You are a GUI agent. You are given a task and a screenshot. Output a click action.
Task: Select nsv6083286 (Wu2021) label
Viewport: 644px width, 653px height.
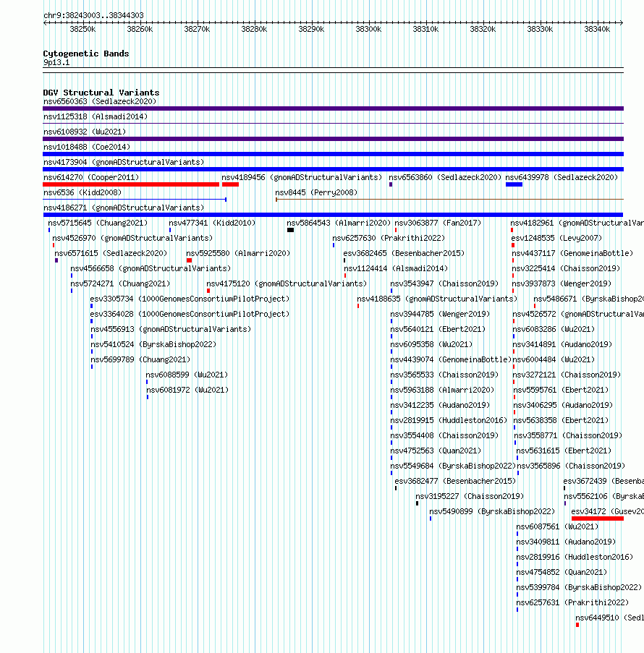pyautogui.click(x=554, y=330)
